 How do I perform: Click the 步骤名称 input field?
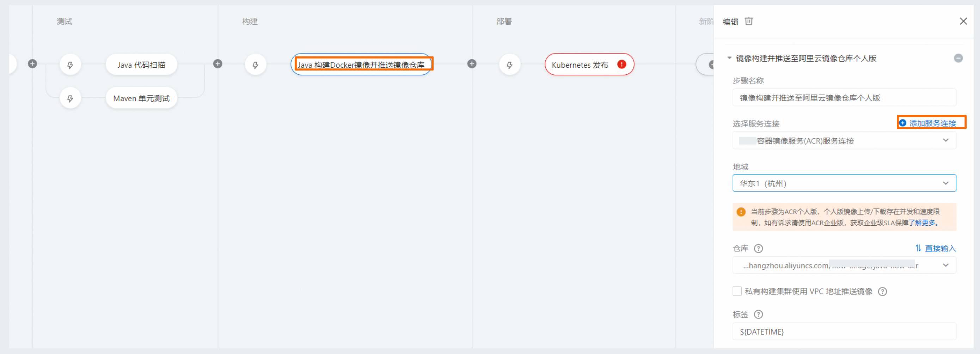[844, 98]
